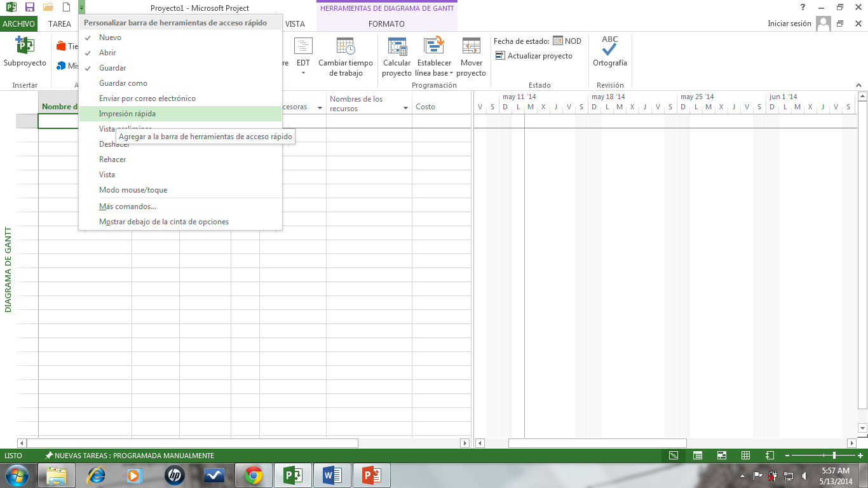Choose Más comandos... option
Image resolution: width=868 pixels, height=488 pixels.
(128, 207)
